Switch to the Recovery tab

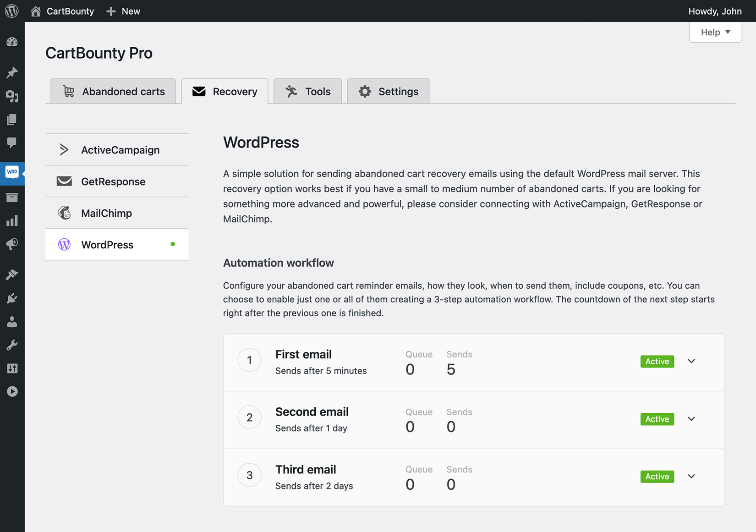coord(225,91)
